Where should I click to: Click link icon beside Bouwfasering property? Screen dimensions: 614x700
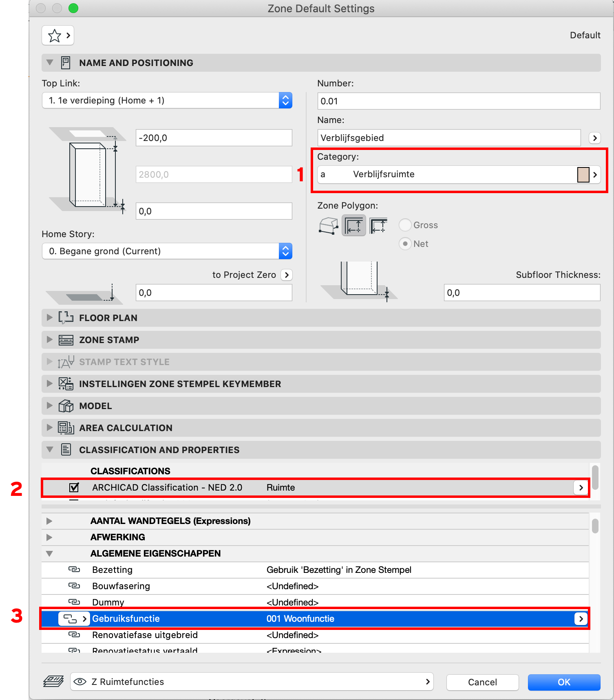click(x=74, y=586)
